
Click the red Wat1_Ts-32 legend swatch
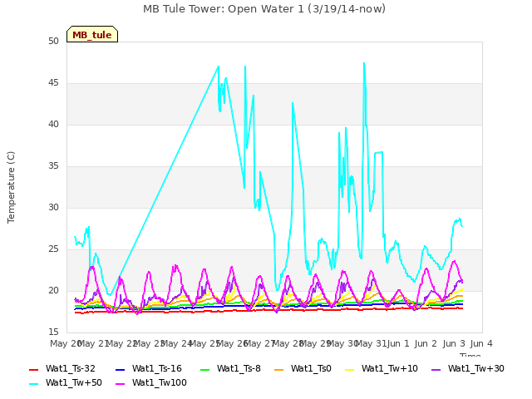pos(33,370)
